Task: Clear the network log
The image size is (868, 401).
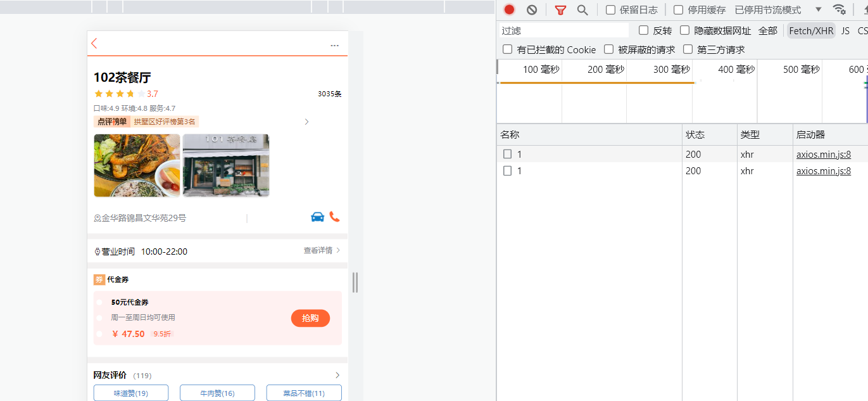Action: (532, 10)
